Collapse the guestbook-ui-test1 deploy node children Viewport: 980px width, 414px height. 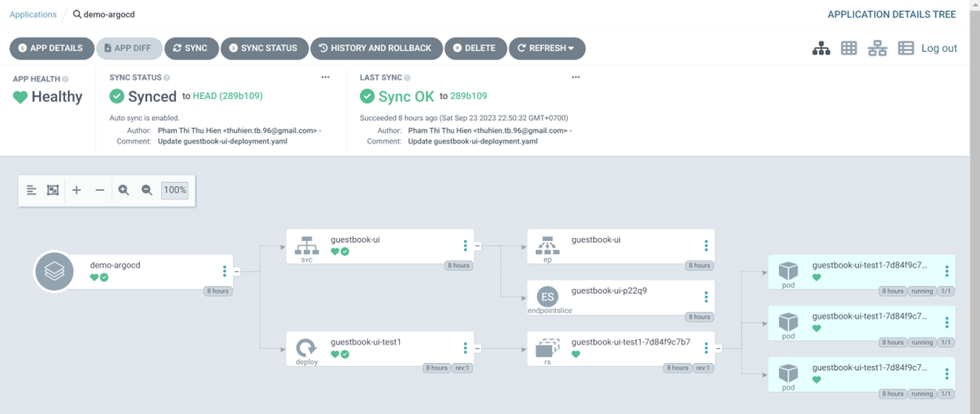[477, 348]
